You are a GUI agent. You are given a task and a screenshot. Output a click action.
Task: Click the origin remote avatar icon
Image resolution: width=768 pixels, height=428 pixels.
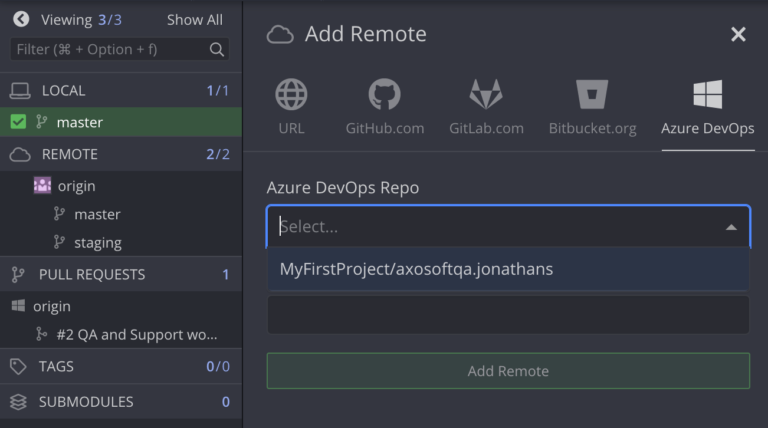click(x=42, y=186)
